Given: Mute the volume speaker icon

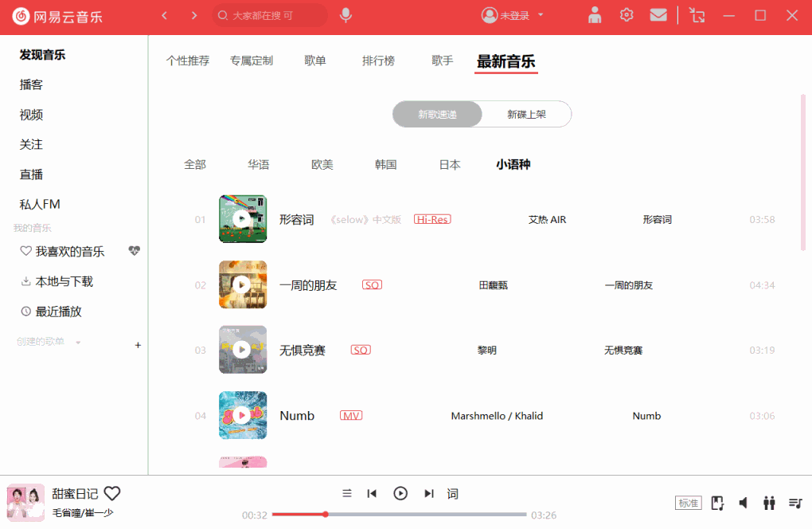Looking at the screenshot, I should (743, 503).
